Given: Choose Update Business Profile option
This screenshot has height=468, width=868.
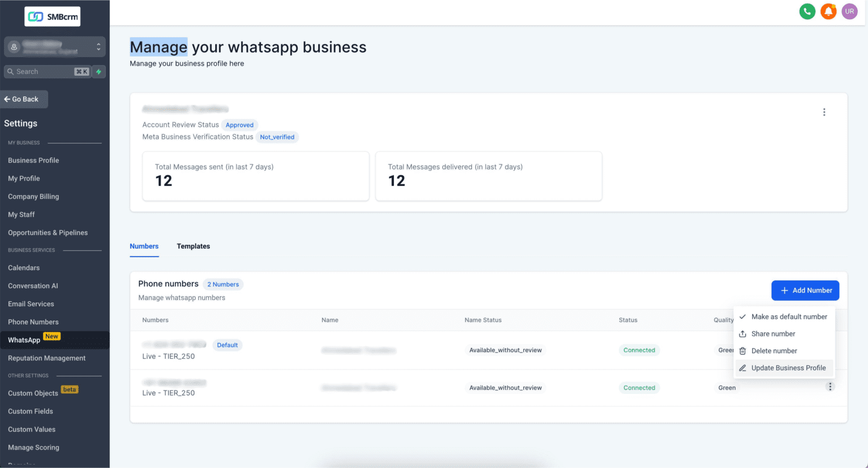Looking at the screenshot, I should point(784,368).
